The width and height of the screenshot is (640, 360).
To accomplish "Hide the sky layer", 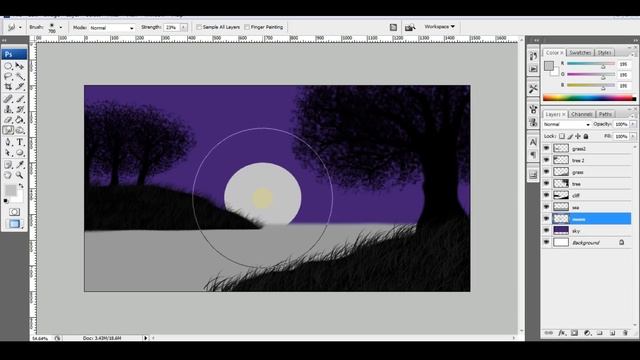I will 546,231.
